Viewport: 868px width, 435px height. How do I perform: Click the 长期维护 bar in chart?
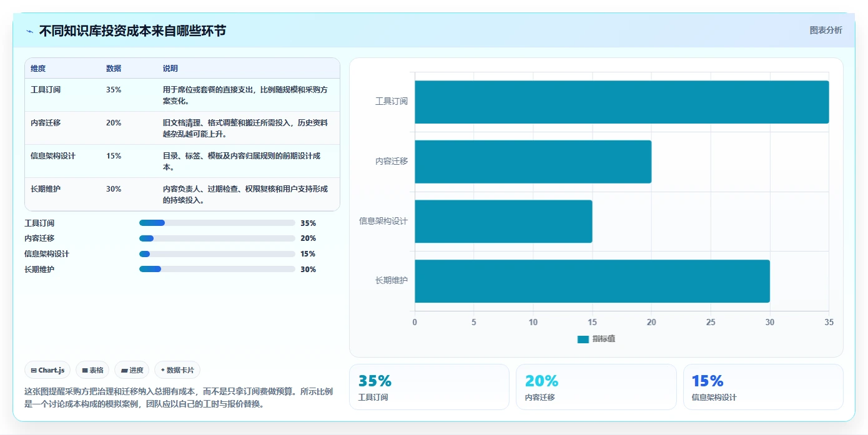pos(592,281)
